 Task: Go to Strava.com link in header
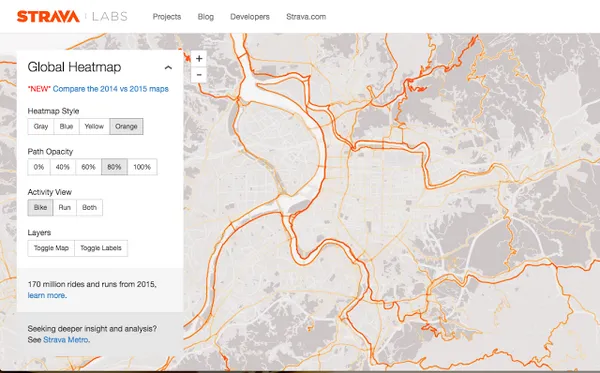pos(306,17)
